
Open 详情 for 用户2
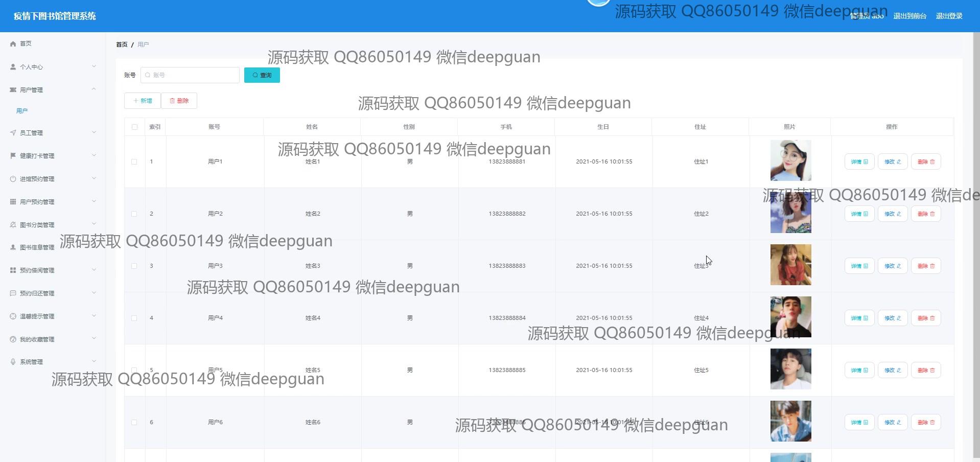pyautogui.click(x=859, y=214)
